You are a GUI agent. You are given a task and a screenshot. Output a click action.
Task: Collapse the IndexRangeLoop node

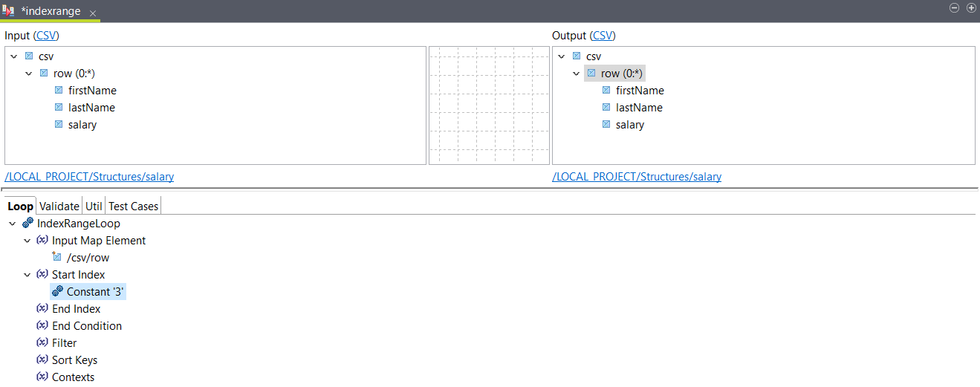tap(13, 224)
